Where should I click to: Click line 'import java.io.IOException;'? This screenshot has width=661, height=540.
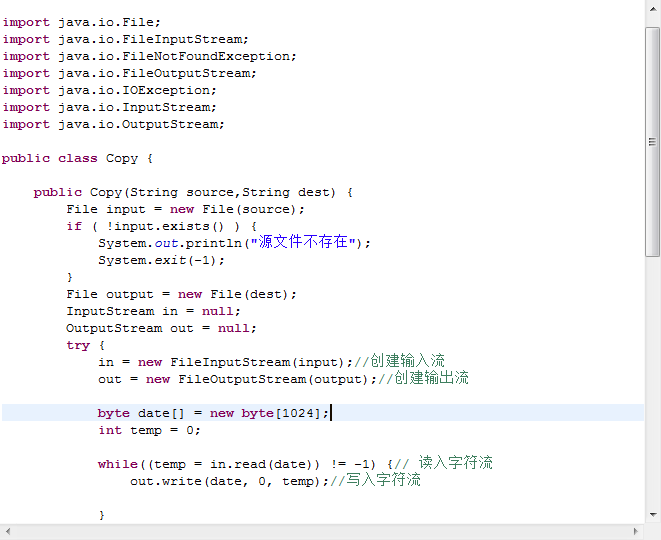(x=110, y=90)
